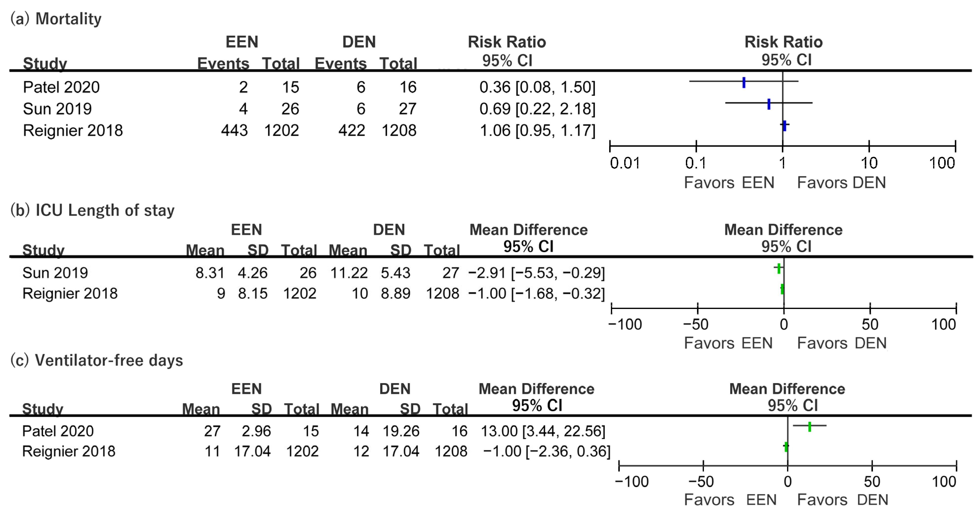Select the '(c) Ventilator-free days' title
The width and height of the screenshot is (980, 511).
click(97, 360)
